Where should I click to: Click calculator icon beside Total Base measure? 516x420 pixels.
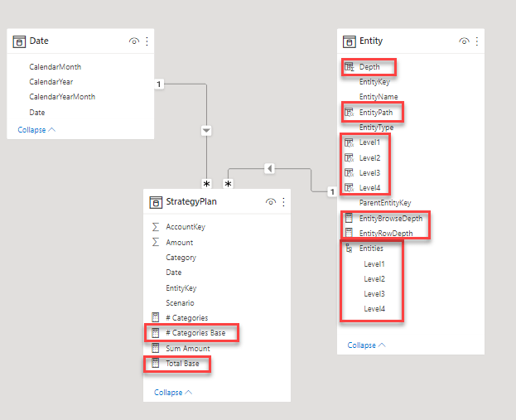(155, 364)
